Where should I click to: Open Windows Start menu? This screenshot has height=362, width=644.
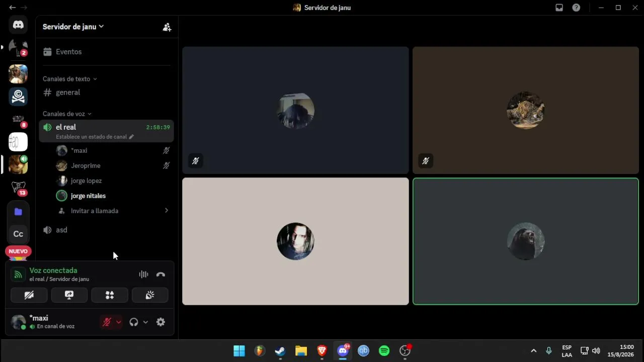point(239,351)
